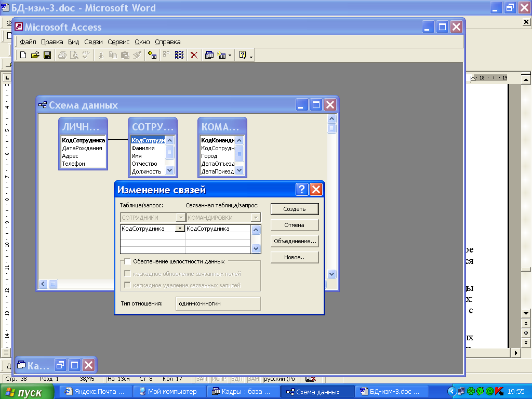Click the Format Painter brush icon
This screenshot has height=399, width=532.
click(137, 55)
